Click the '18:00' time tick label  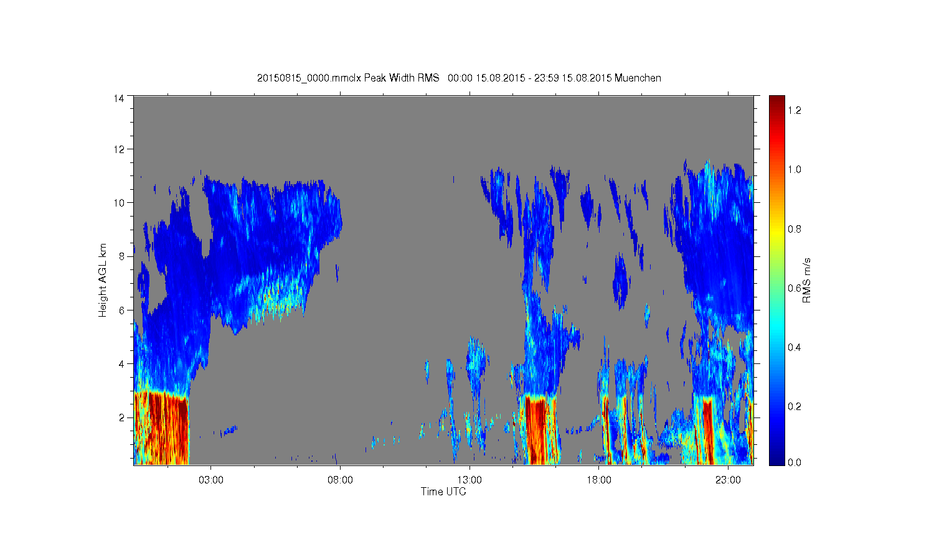(x=599, y=480)
